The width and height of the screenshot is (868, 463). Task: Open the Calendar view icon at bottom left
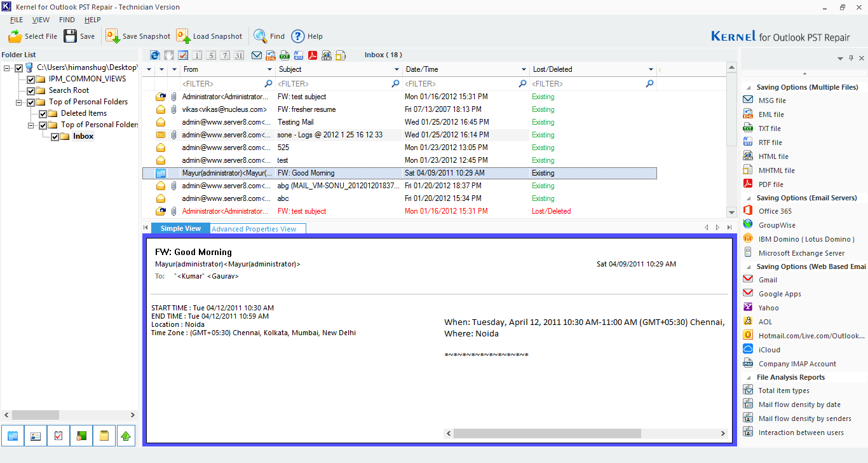13,436
